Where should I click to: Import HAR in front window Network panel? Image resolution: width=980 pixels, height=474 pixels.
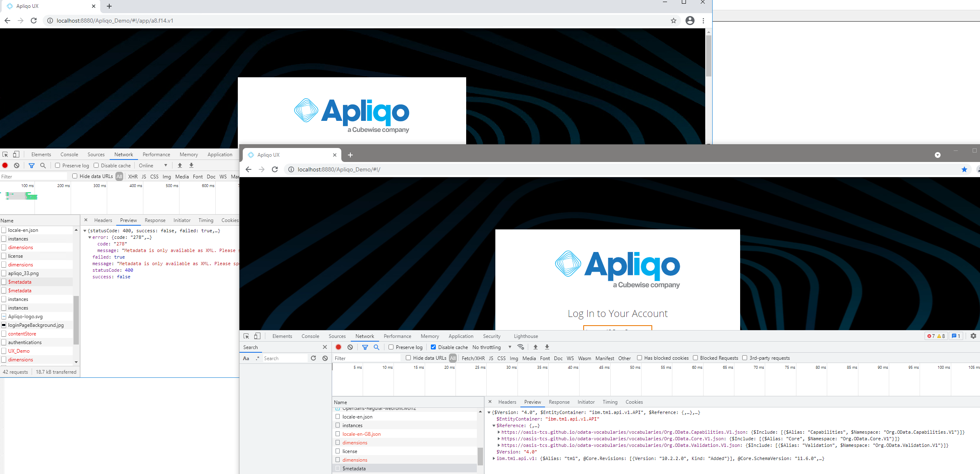tap(536, 347)
